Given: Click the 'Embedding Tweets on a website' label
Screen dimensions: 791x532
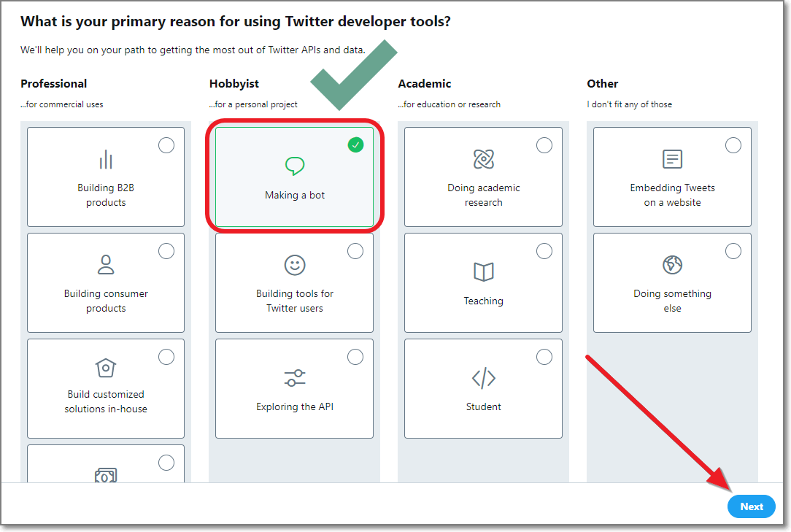Looking at the screenshot, I should (x=673, y=195).
